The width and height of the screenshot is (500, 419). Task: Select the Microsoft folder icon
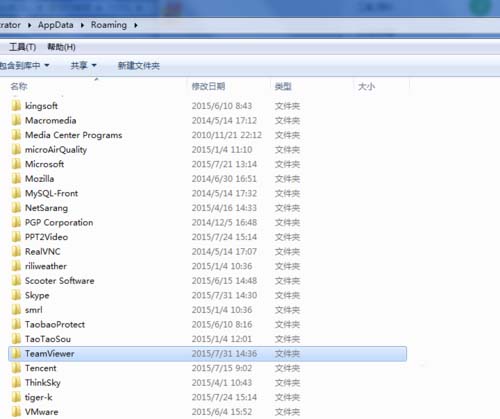tap(16, 164)
